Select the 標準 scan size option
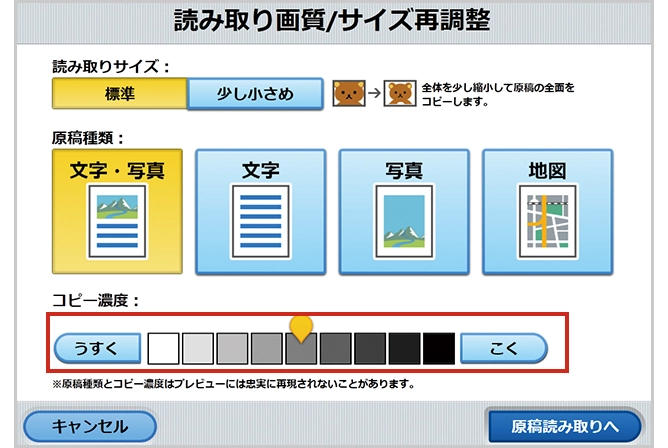668x448 pixels. tap(119, 94)
